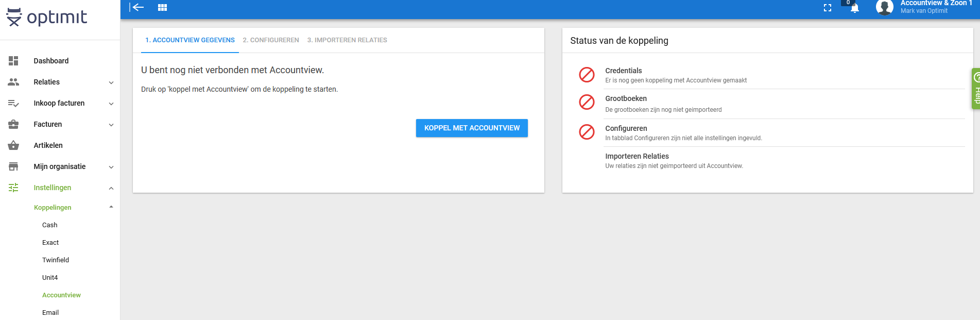Image resolution: width=980 pixels, height=320 pixels.
Task: Switch to 3. Importeren Relaties tab
Action: (x=347, y=40)
